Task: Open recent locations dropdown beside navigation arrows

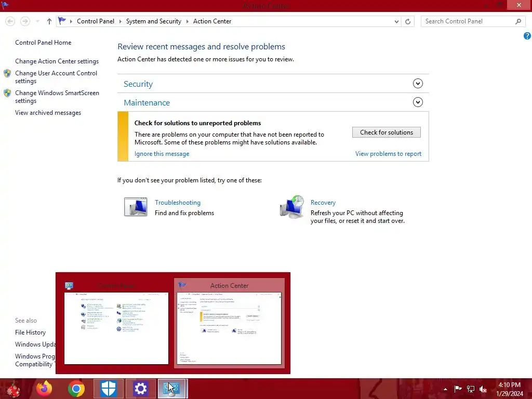Action: (x=37, y=21)
